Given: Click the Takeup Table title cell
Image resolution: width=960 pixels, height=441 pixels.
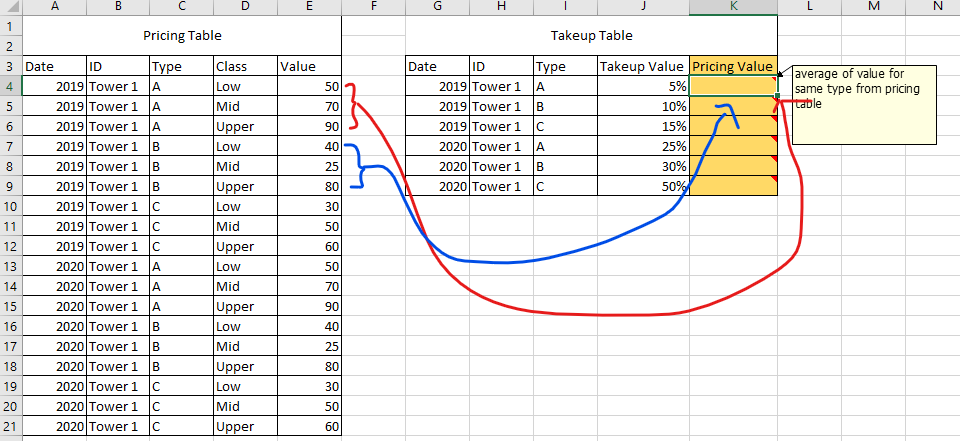Looking at the screenshot, I should coord(591,36).
